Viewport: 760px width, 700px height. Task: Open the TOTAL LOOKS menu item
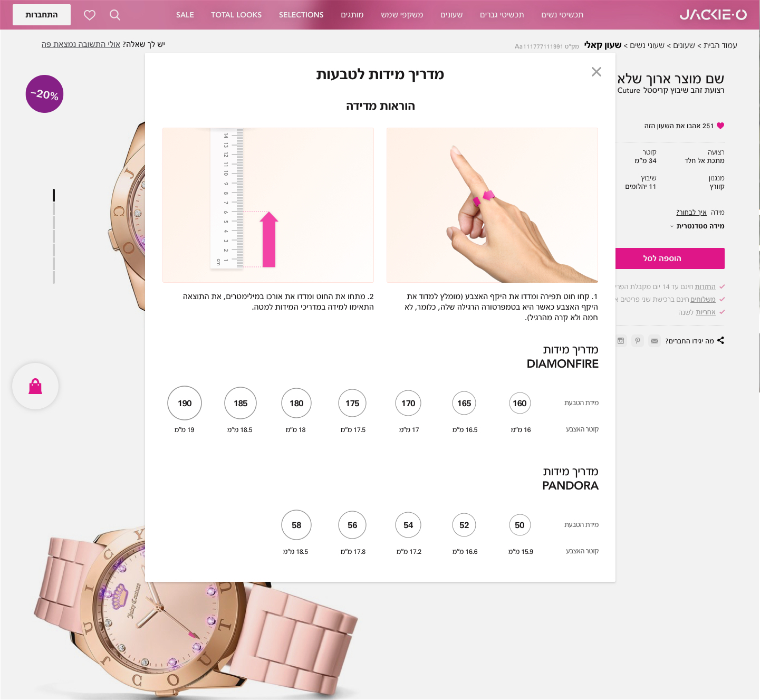pos(236,15)
